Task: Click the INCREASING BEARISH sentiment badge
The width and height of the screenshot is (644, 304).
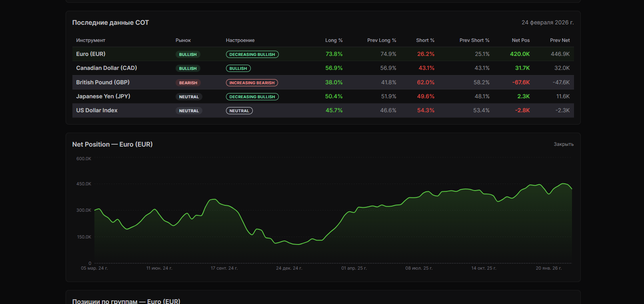Action: tap(252, 83)
